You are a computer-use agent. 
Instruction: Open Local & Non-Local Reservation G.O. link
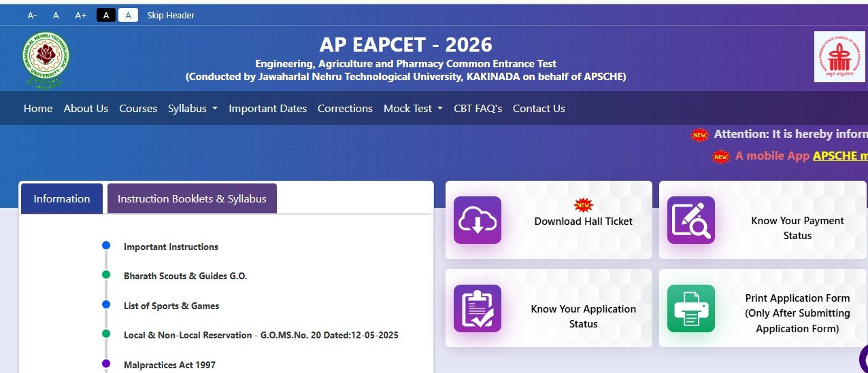point(261,335)
